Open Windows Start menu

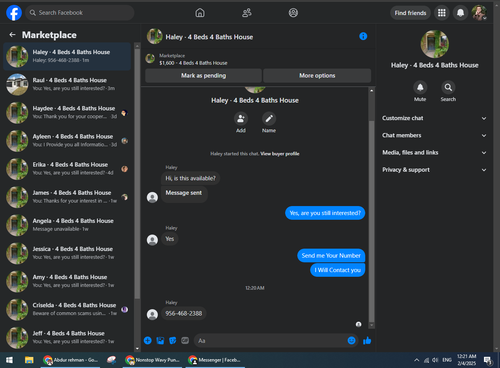coord(9,360)
